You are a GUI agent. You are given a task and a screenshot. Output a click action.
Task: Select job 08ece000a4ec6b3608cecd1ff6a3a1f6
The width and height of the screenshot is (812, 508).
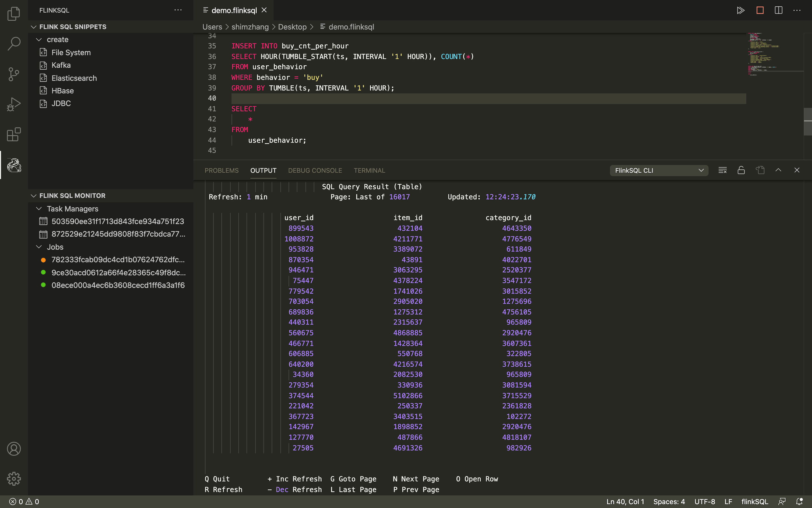pos(111,285)
